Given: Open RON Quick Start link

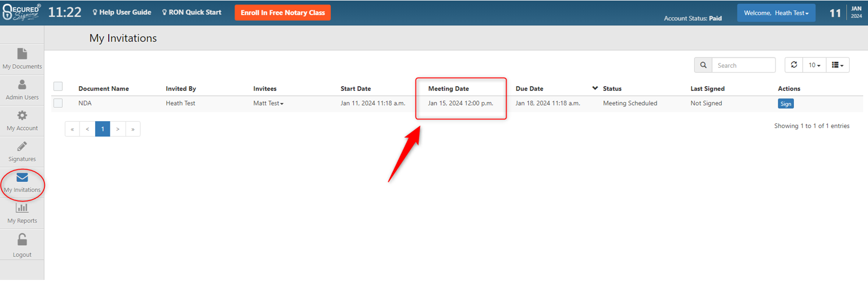Looking at the screenshot, I should [x=192, y=12].
